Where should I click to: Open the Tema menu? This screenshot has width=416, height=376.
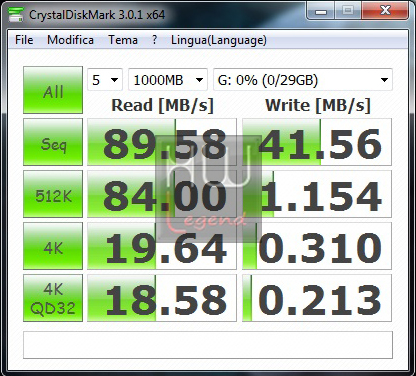123,40
